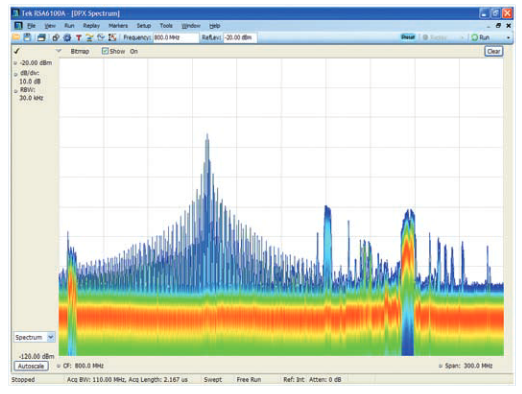Click the Displays icon next to Print
The image size is (522, 394).
coord(56,38)
